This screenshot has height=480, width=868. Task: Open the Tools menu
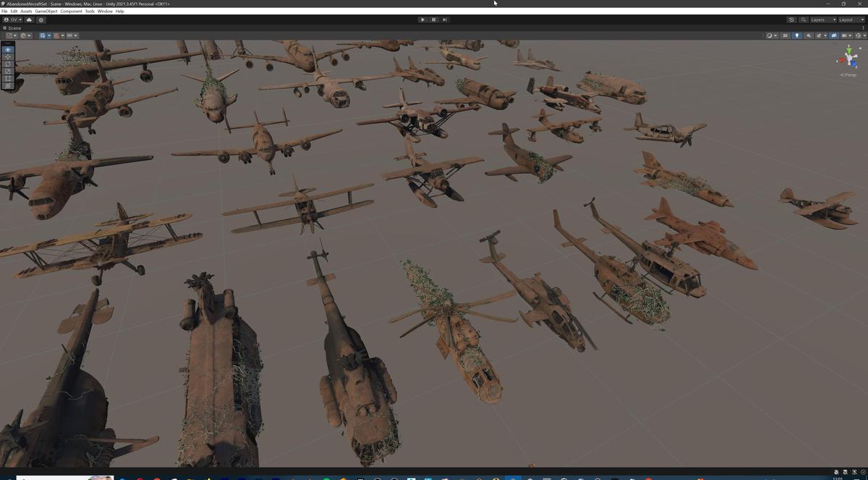90,12
